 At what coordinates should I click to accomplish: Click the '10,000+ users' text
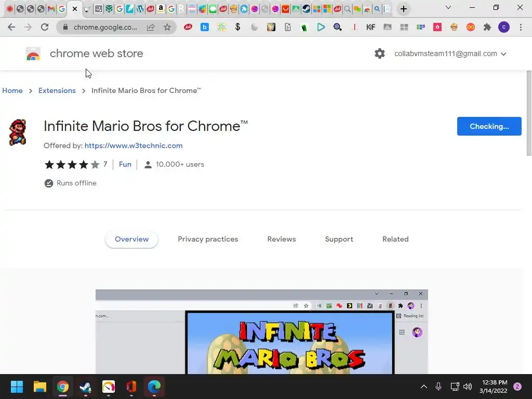(x=180, y=165)
